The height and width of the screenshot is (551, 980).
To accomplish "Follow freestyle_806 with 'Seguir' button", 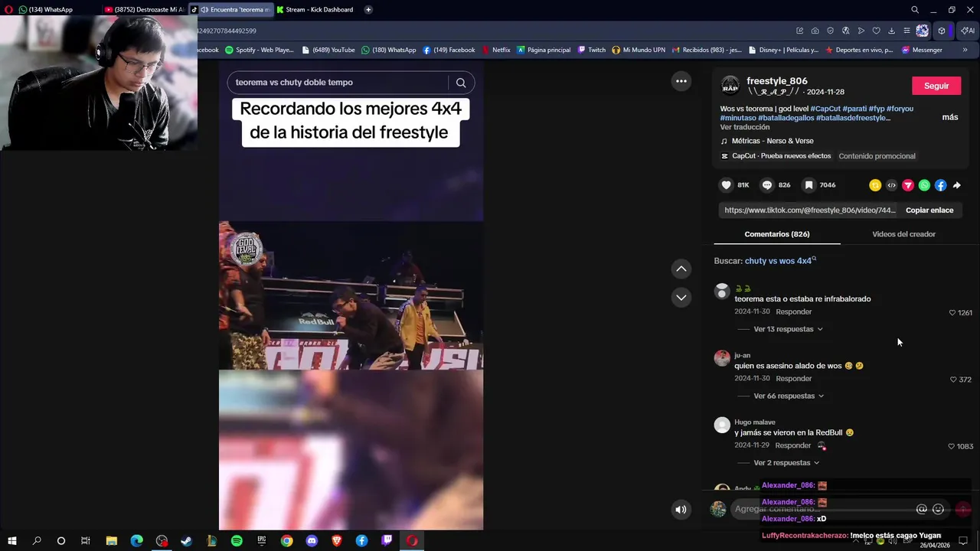I will 936,86.
